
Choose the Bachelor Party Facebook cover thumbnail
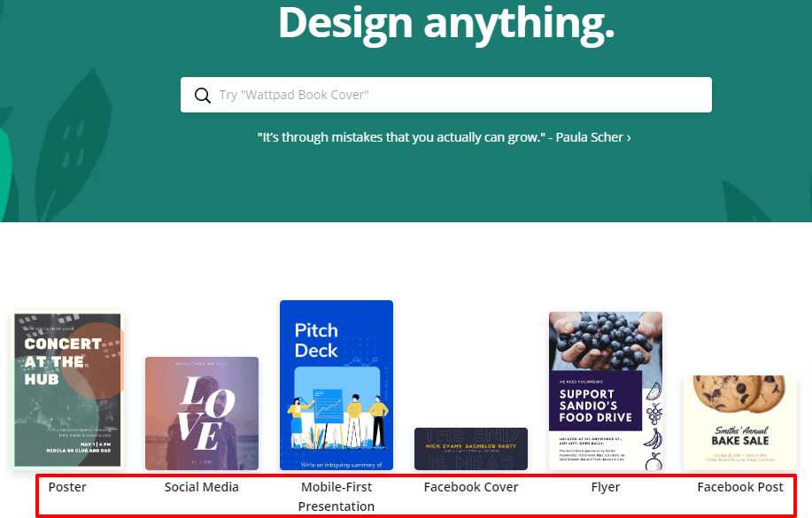tap(471, 448)
